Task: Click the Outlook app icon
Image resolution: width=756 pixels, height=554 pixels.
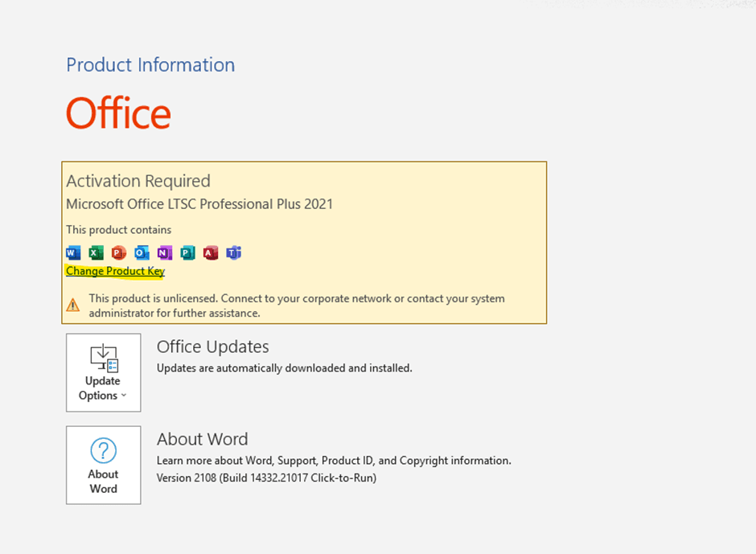Action: pos(142,252)
